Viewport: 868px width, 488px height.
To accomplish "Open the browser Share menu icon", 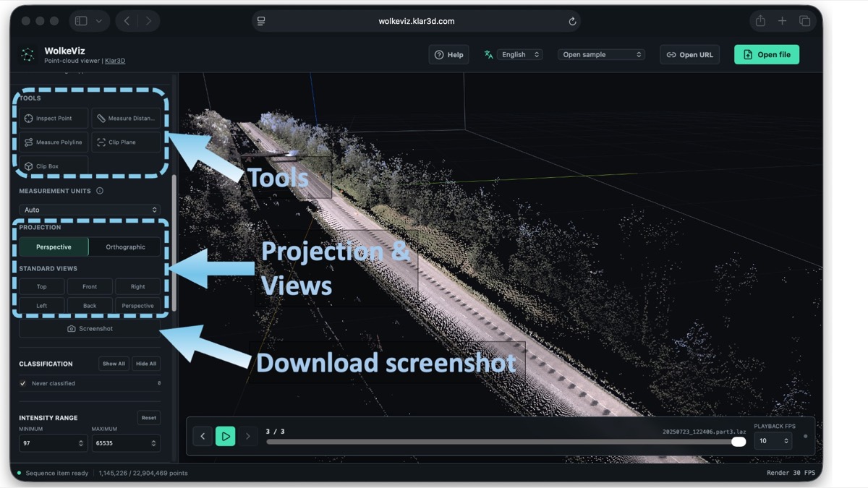I will click(x=760, y=21).
